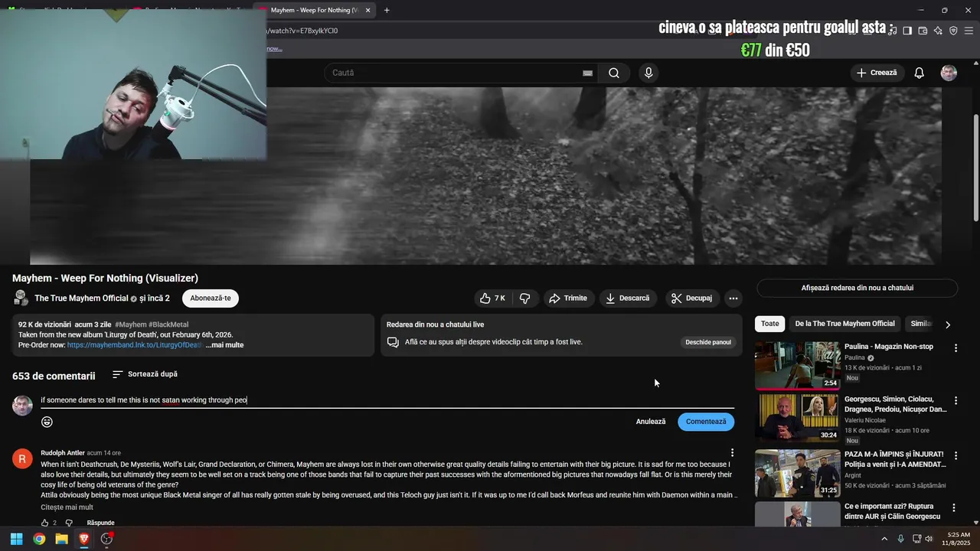The image size is (980, 551).
Task: Open on-screen keyboard icon in search box
Action: [x=587, y=73]
